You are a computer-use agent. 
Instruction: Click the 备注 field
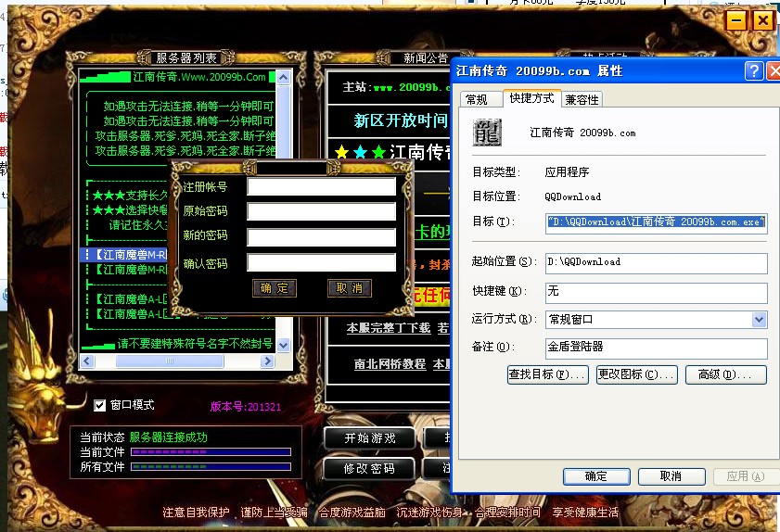(x=656, y=348)
